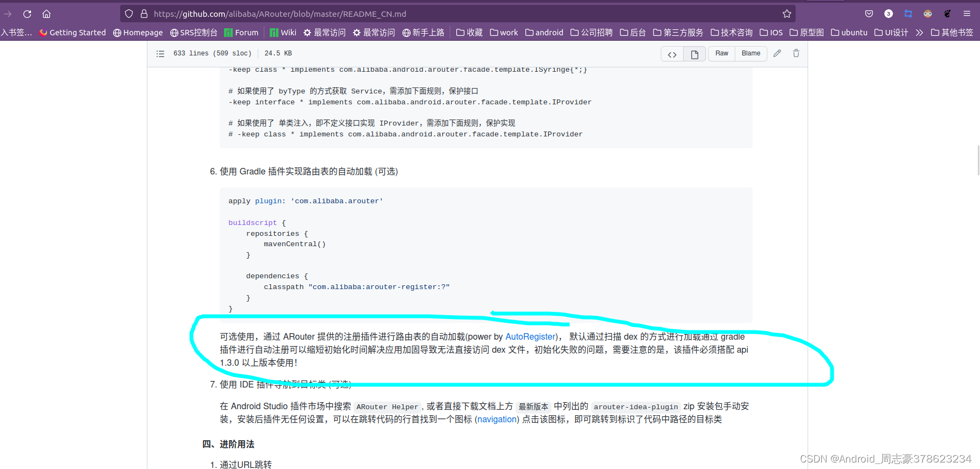Click the 'arouter-idea-plugin' inline code
980x469 pixels.
636,407
